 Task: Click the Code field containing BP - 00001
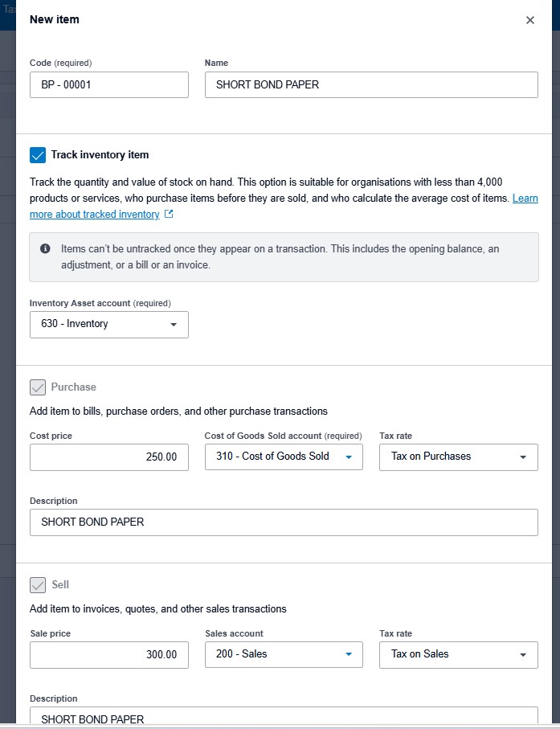(109, 84)
